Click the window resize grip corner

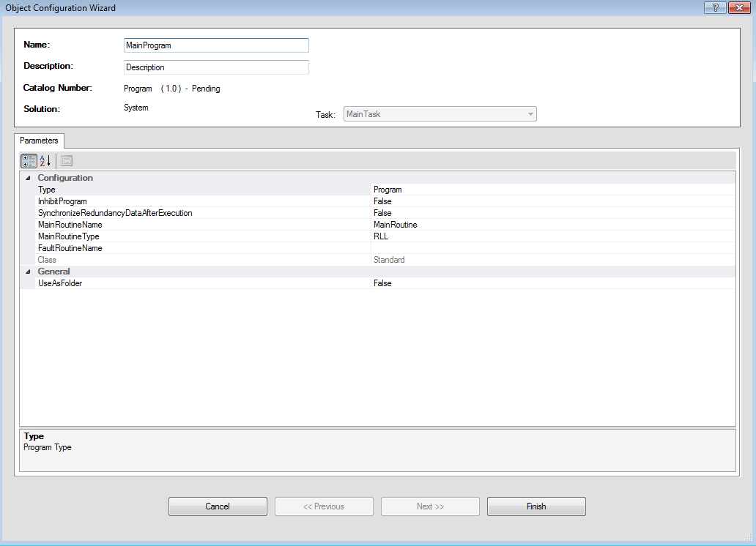point(748,536)
